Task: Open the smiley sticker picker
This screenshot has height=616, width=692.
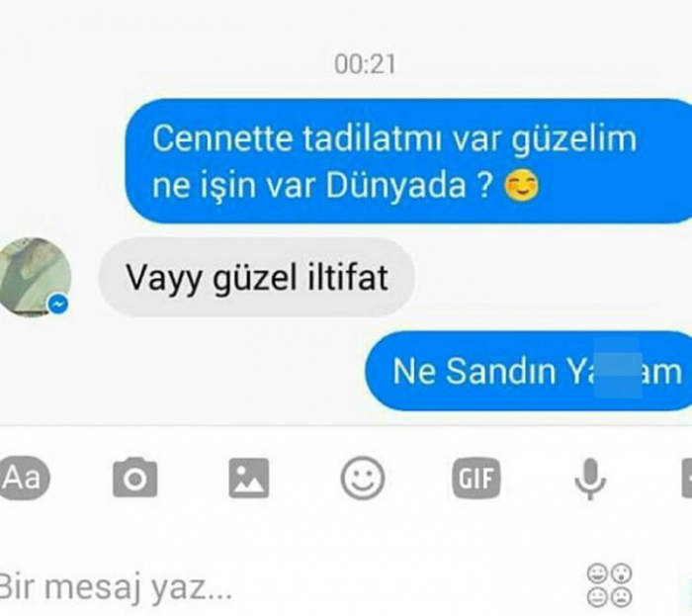Action: [363, 478]
